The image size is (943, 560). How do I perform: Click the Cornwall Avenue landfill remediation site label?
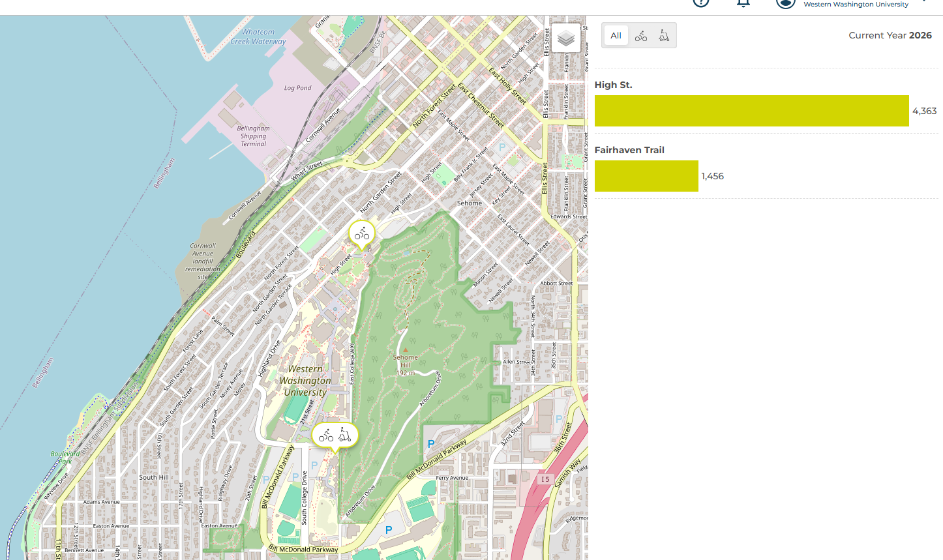pos(202,261)
